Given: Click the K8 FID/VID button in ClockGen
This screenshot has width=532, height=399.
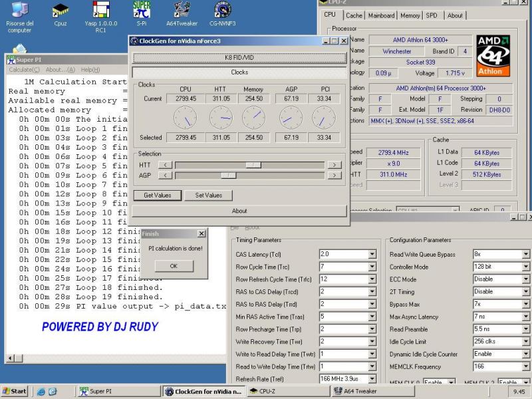Looking at the screenshot, I should pos(239,58).
